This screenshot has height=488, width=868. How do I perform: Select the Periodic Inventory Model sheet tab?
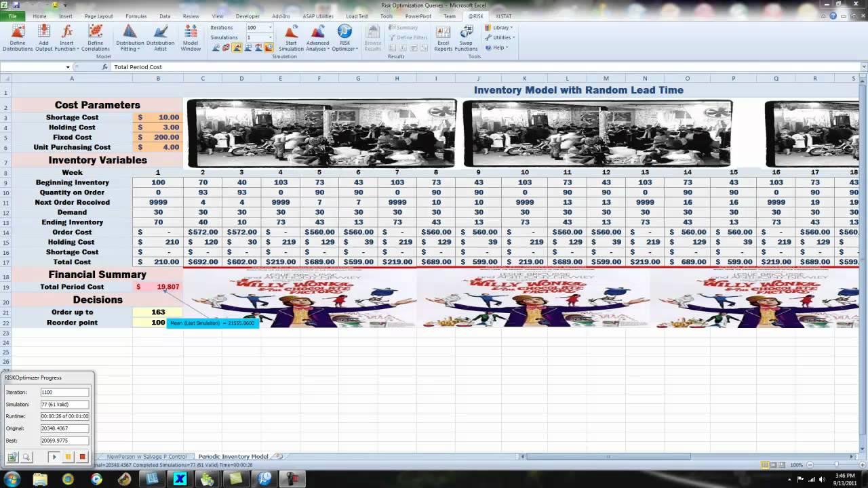pyautogui.click(x=233, y=457)
